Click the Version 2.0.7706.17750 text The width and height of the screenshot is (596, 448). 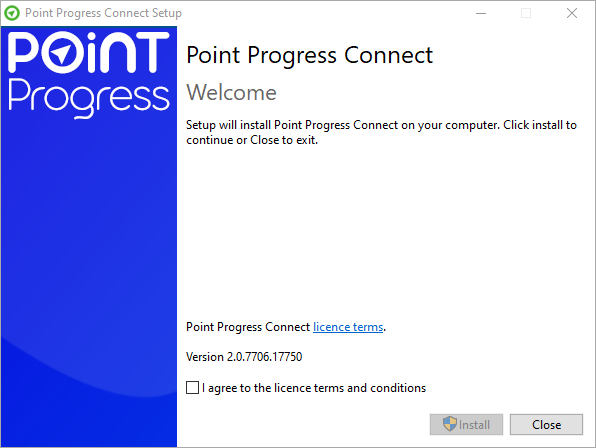244,357
